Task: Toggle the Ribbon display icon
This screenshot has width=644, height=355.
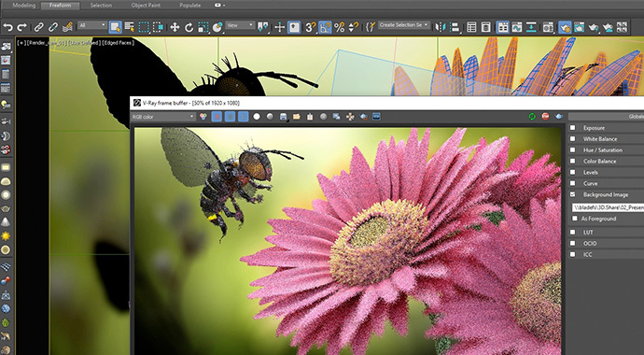Action: tap(503, 27)
